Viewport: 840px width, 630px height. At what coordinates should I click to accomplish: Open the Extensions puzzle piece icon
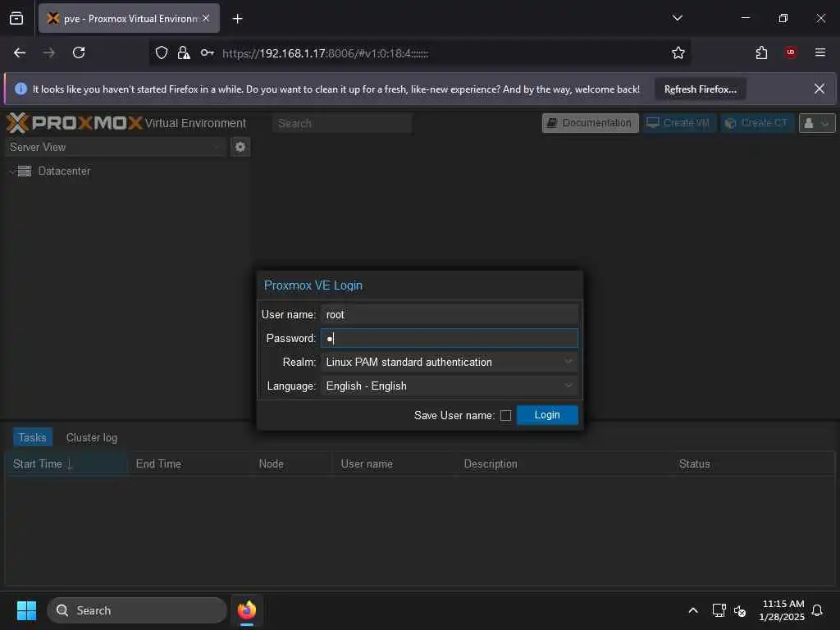pos(761,52)
